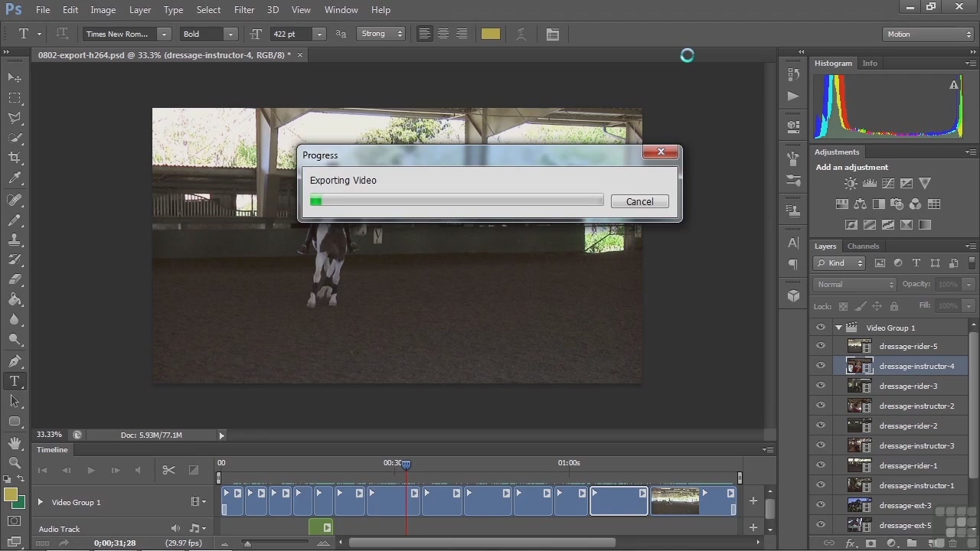Screen dimensions: 980x551
Task: Click the foreground color swatch
Action: click(11, 494)
